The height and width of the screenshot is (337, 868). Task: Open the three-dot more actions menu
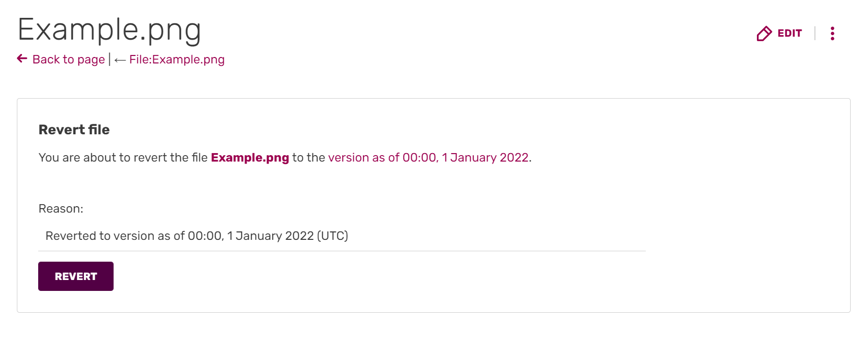(x=832, y=34)
